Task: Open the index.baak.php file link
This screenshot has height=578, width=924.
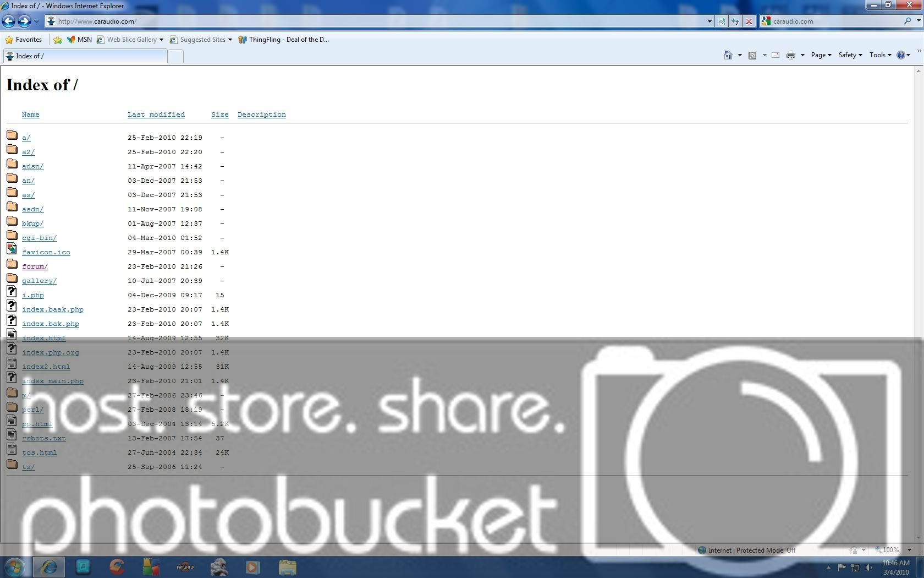Action: click(53, 309)
